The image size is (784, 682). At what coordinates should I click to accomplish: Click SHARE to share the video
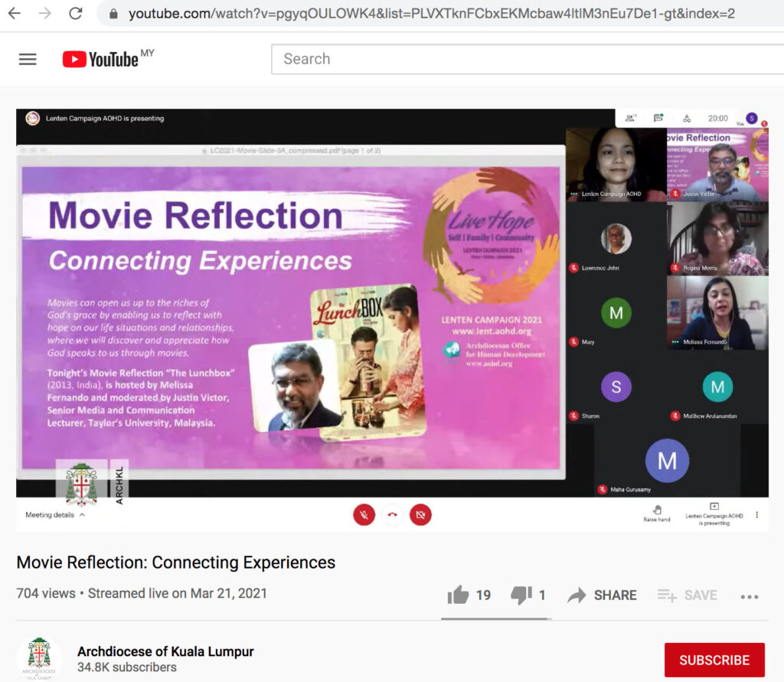[602, 596]
